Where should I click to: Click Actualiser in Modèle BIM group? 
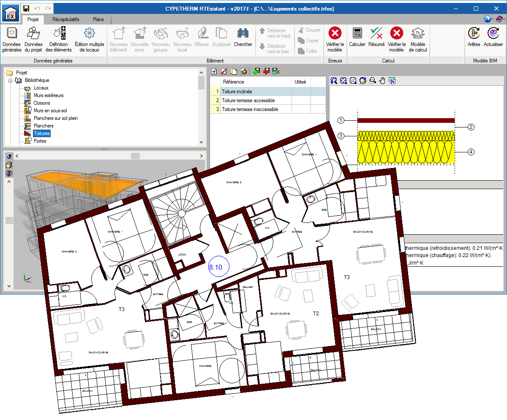(x=493, y=37)
